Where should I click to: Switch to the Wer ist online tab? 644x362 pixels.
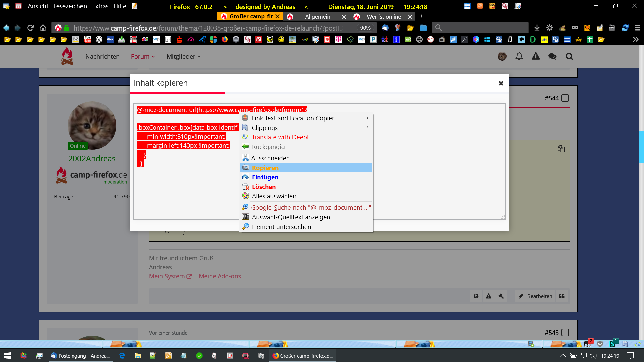(x=383, y=17)
